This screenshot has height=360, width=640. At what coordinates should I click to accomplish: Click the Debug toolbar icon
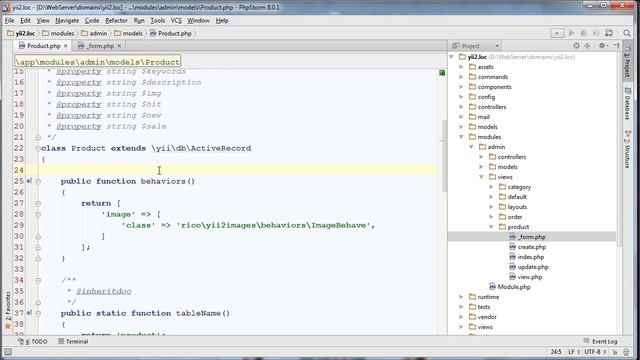pos(584,33)
